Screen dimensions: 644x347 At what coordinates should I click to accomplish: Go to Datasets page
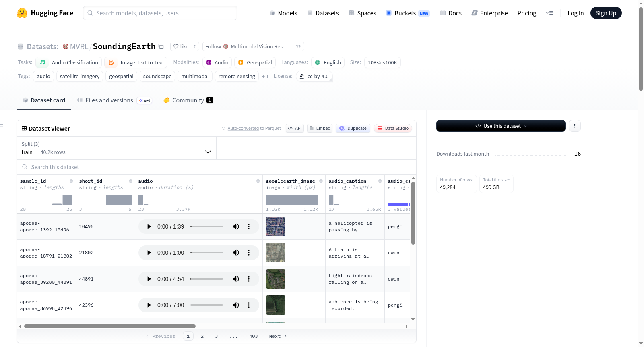point(323,13)
